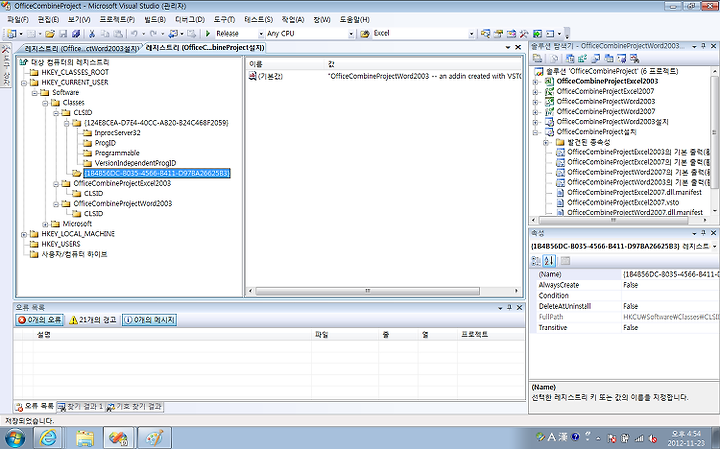Open the Windows Start button
The image size is (720, 449).
coord(14,438)
